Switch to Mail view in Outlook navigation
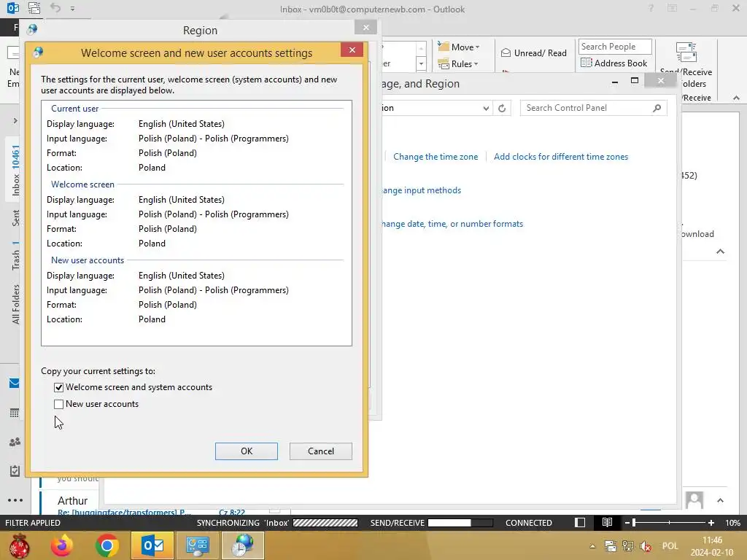 (15, 384)
